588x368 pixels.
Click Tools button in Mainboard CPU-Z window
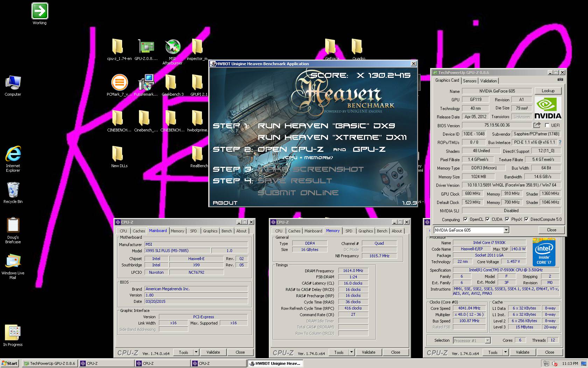[184, 352]
